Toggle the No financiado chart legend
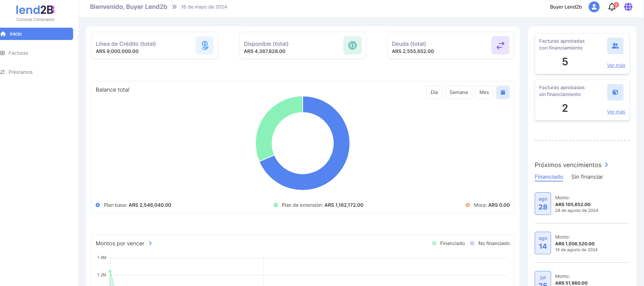The height and width of the screenshot is (286, 644). coord(490,243)
